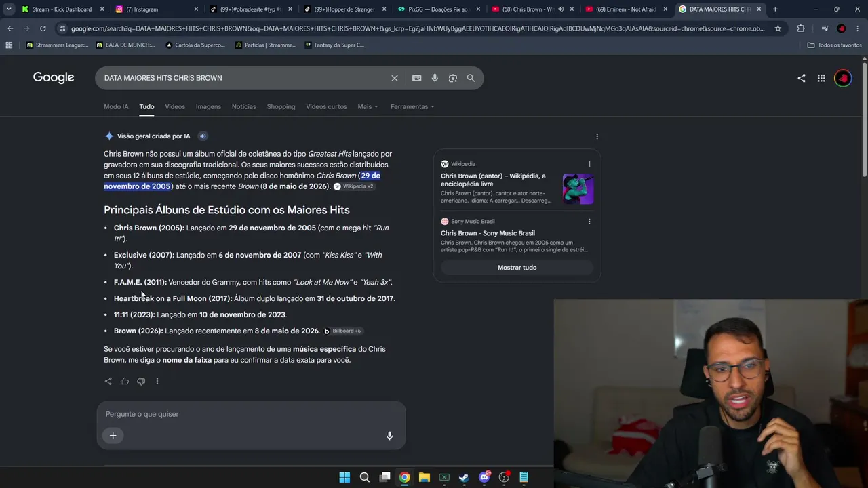Open the Cartola da Superco... bookmark

[x=197, y=45]
